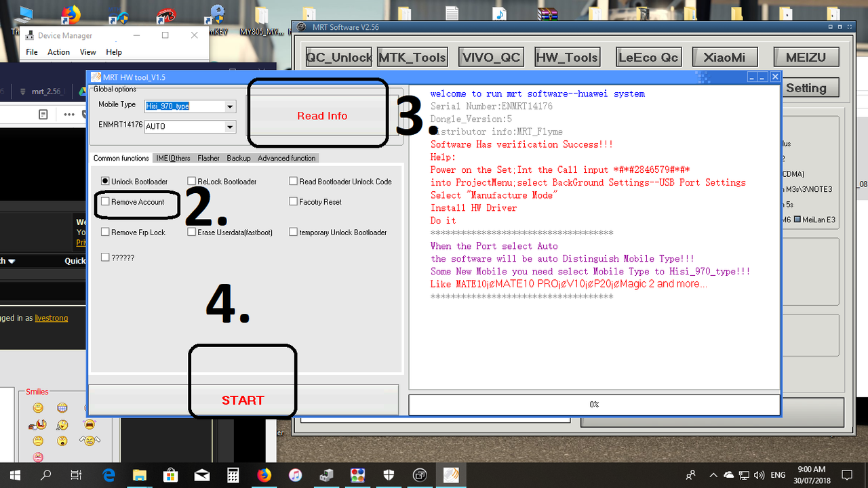Screen dimensions: 868x488
Task: Switch to MRT HW tool taskbar icon
Action: (x=451, y=474)
